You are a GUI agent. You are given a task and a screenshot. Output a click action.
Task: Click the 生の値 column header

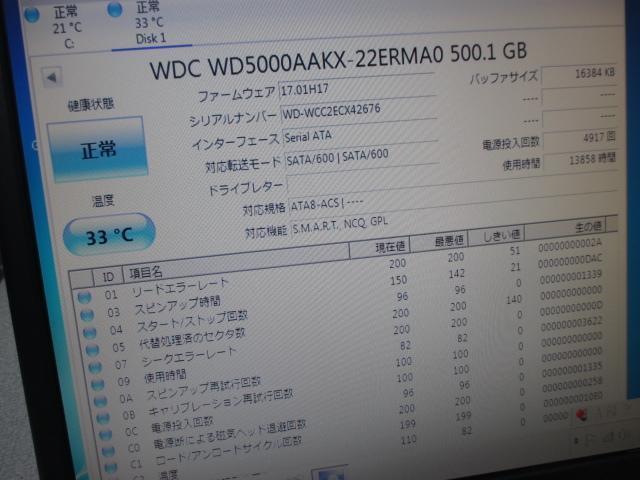click(x=565, y=227)
